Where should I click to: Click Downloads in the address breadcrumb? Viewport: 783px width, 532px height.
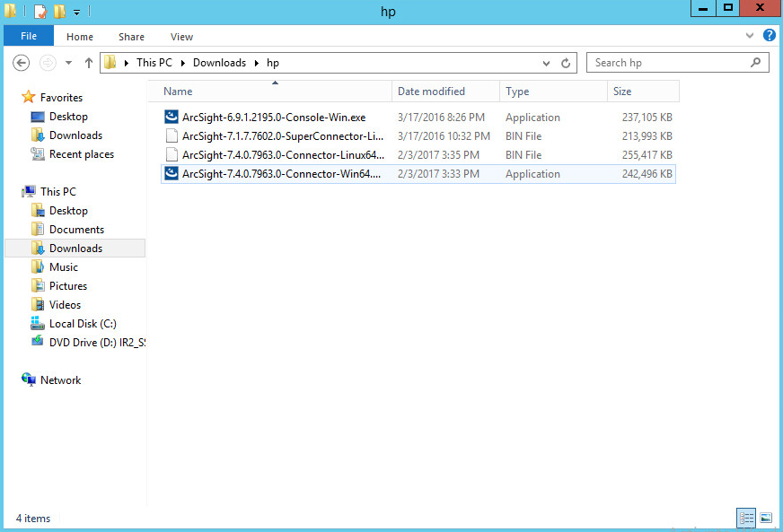pos(219,63)
